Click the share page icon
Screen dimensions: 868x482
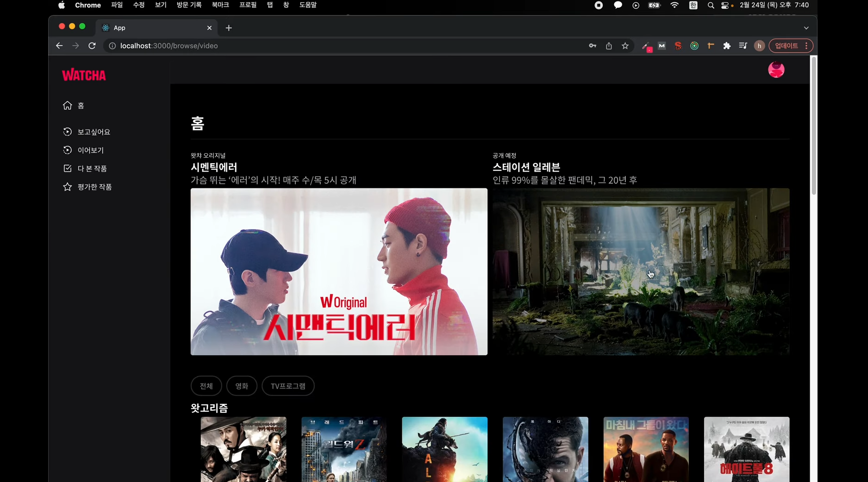[609, 46]
